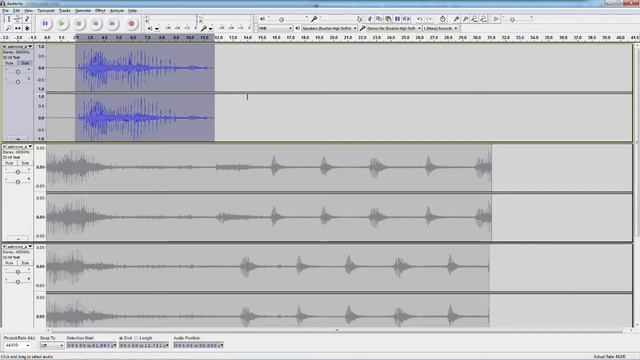The height and width of the screenshot is (360, 640).
Task: Solo the middle track
Action: click(x=25, y=163)
